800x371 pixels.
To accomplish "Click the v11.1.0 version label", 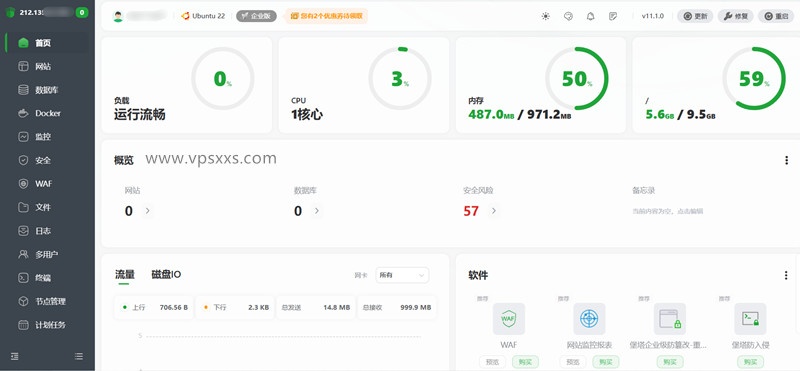I will (653, 16).
